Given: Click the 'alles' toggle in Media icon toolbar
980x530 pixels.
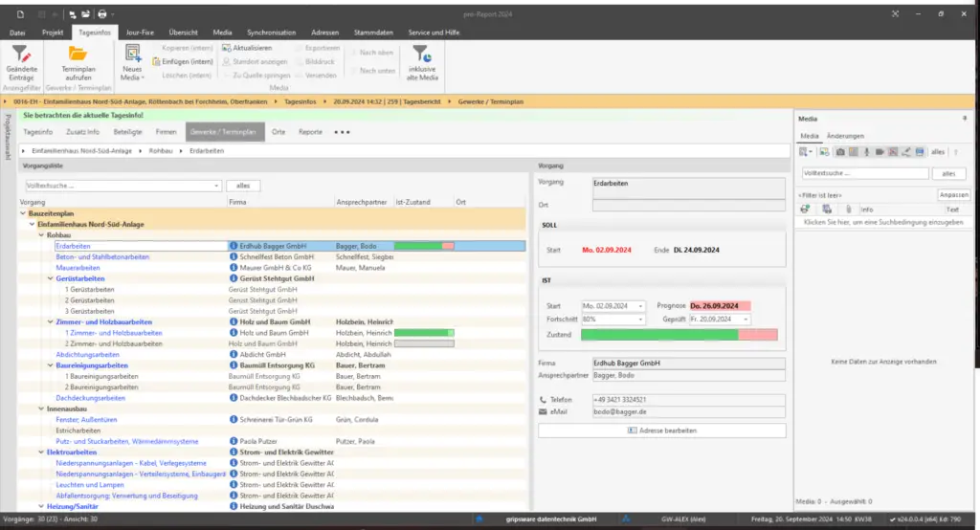Looking at the screenshot, I should (x=938, y=152).
